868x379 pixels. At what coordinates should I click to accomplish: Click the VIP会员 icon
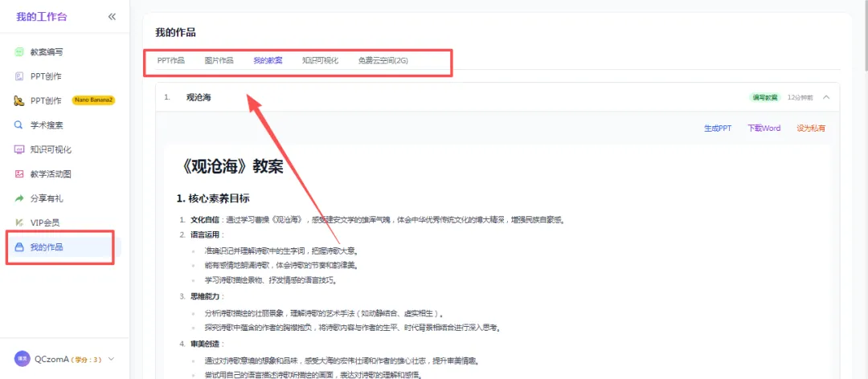coord(19,222)
